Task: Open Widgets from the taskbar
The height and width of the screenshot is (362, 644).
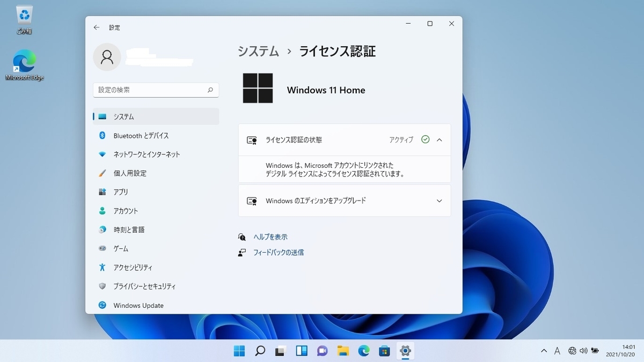Action: coord(302,351)
